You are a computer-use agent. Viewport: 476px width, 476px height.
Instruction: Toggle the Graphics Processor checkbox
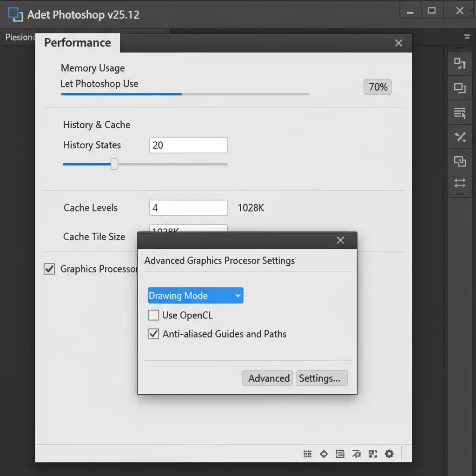click(49, 269)
